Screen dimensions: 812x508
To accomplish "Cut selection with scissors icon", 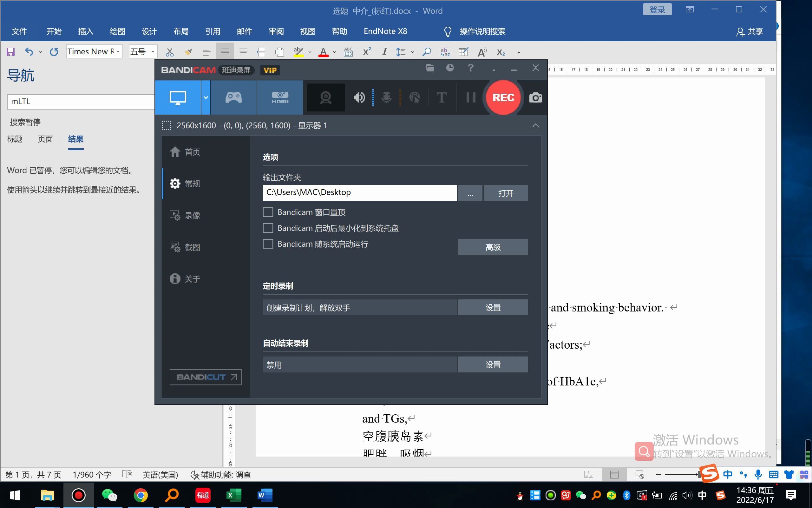I will pyautogui.click(x=170, y=52).
